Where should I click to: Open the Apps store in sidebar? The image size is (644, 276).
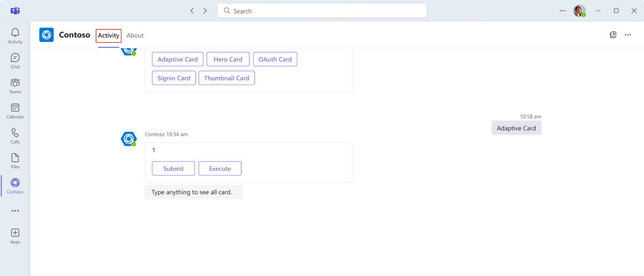[x=15, y=236]
